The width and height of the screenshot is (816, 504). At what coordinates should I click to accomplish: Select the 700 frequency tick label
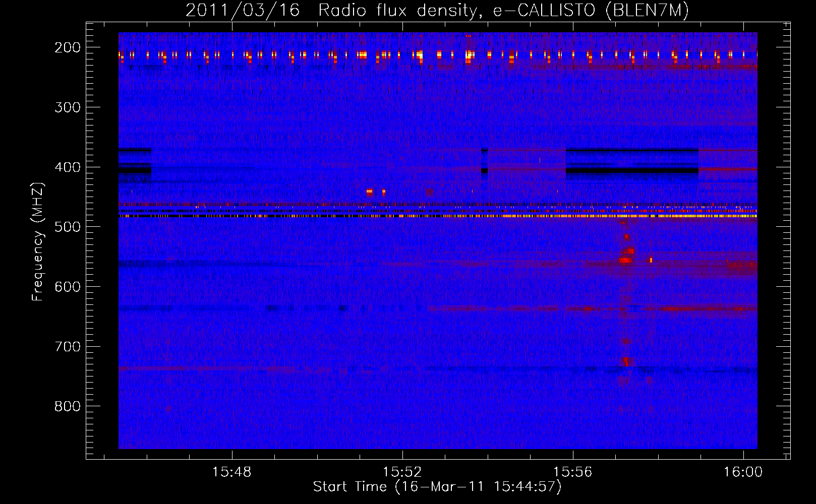coord(67,347)
